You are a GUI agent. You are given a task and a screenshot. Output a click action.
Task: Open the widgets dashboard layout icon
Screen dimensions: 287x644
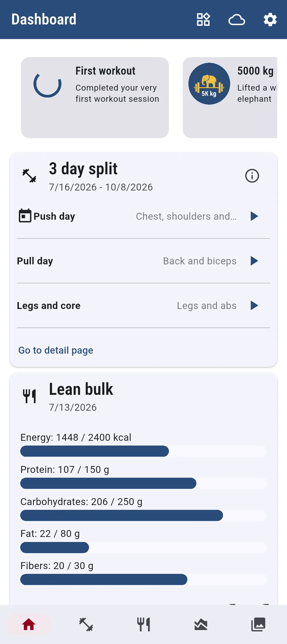(x=203, y=19)
